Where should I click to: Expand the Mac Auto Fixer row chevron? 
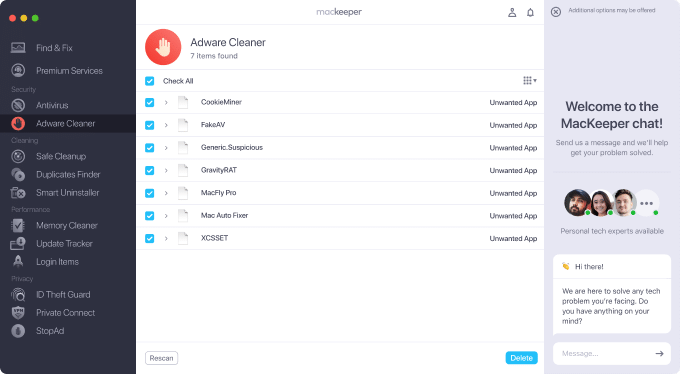tap(166, 216)
